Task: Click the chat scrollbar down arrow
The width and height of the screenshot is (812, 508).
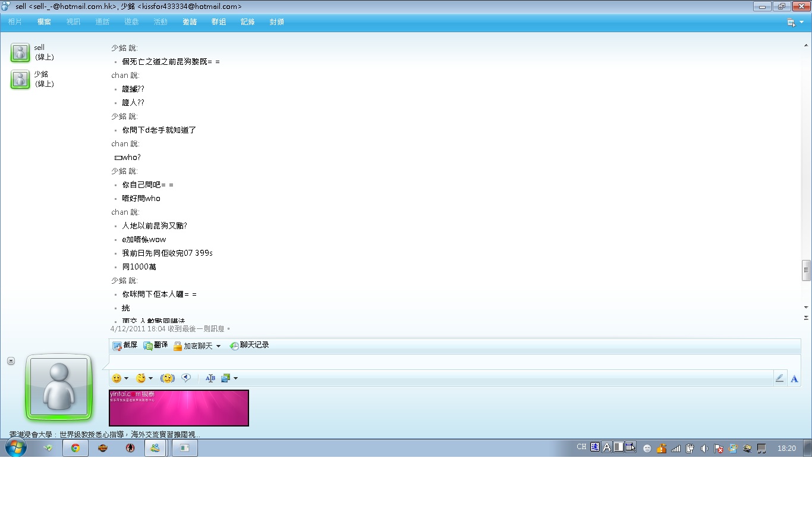Action: (806, 307)
